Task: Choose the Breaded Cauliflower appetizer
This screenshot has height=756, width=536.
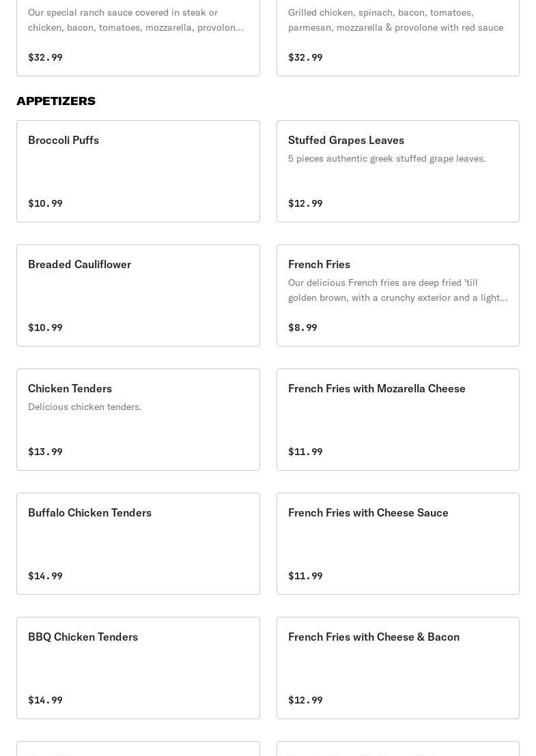Action: click(138, 295)
